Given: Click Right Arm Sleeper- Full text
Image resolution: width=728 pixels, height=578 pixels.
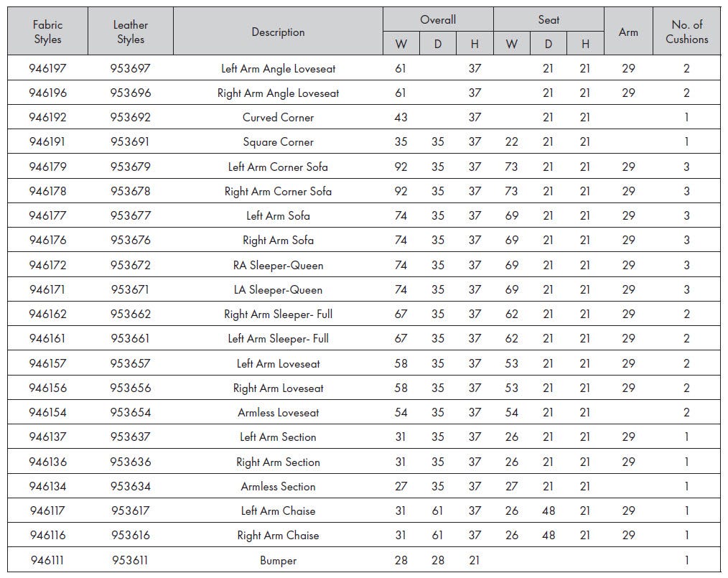Looking at the screenshot, I should (x=278, y=314).
